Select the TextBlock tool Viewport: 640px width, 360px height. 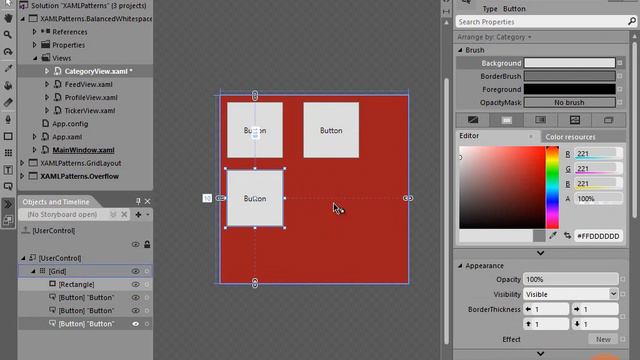tap(8, 170)
